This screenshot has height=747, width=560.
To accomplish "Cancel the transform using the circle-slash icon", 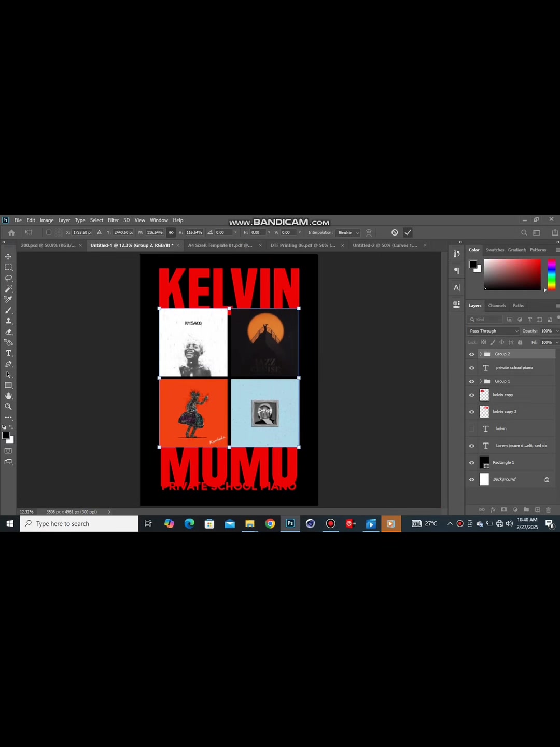I will click(395, 232).
